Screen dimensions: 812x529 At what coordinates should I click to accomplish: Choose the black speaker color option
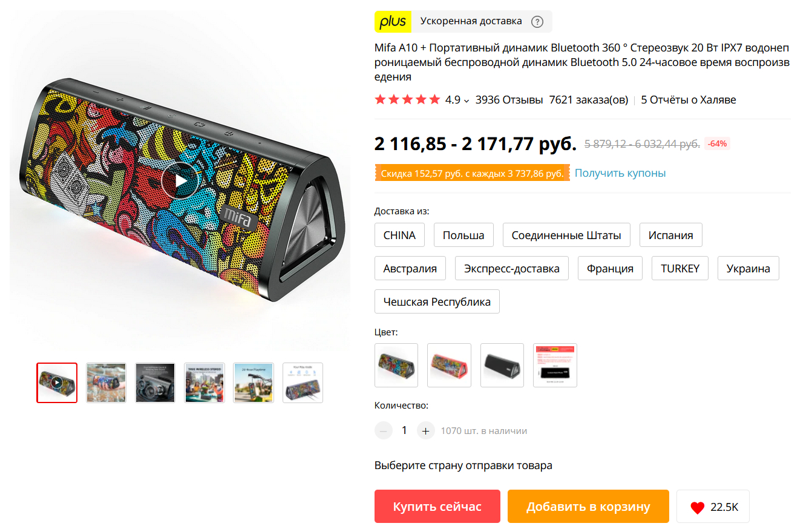(502, 365)
